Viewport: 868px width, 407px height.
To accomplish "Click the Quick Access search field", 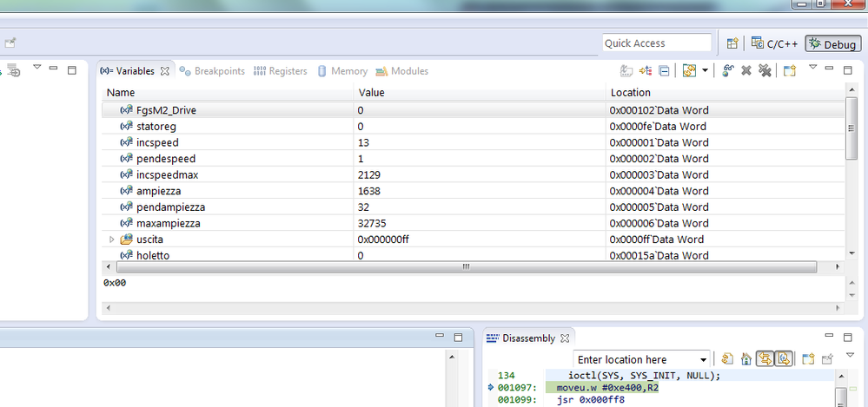I will 657,43.
